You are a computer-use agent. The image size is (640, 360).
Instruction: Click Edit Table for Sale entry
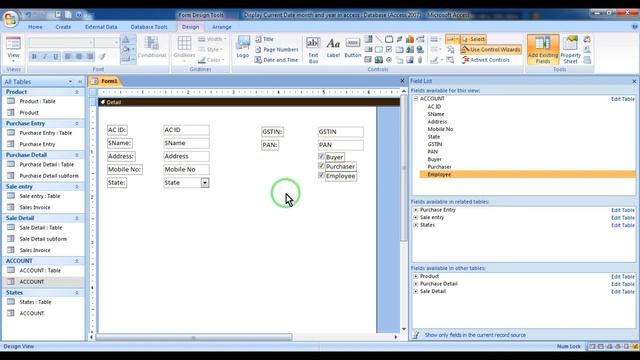(x=622, y=218)
